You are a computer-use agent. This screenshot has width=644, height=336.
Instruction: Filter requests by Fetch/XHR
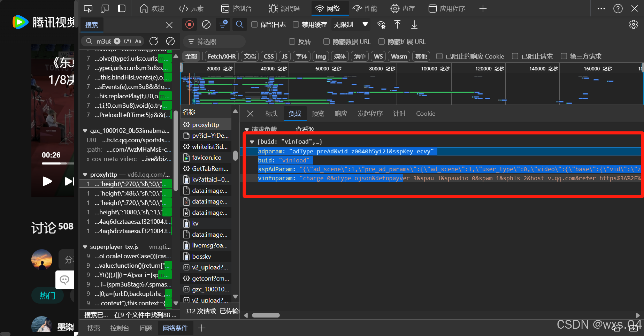pos(222,56)
